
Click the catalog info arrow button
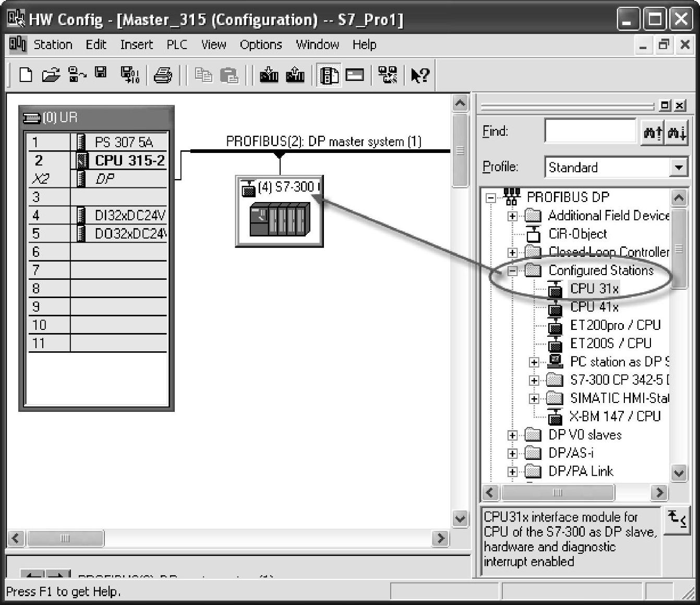677,520
